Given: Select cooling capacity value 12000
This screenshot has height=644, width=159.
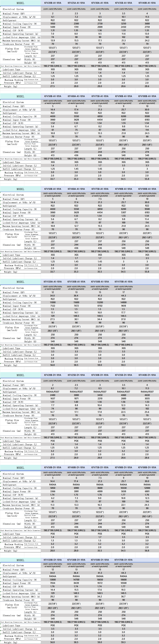Looking at the screenshot, I should point(147,488).
